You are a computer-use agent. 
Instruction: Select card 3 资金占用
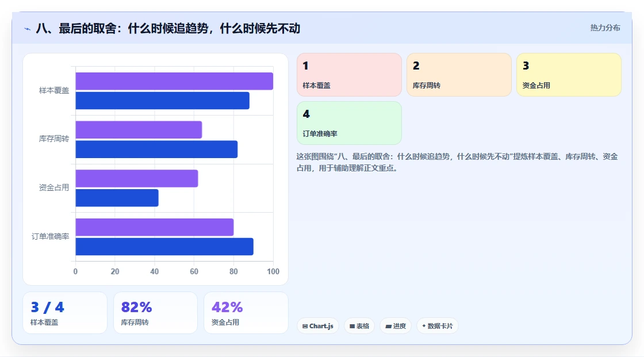pos(569,75)
